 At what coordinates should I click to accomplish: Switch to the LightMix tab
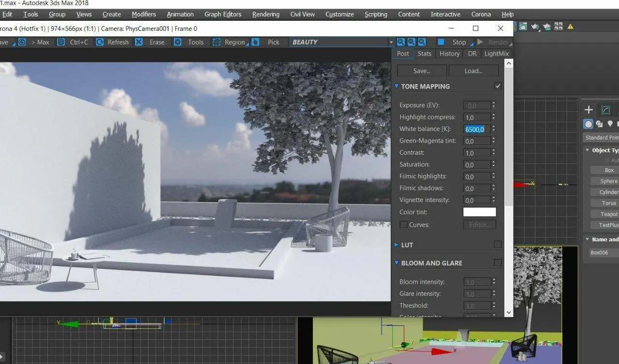496,54
